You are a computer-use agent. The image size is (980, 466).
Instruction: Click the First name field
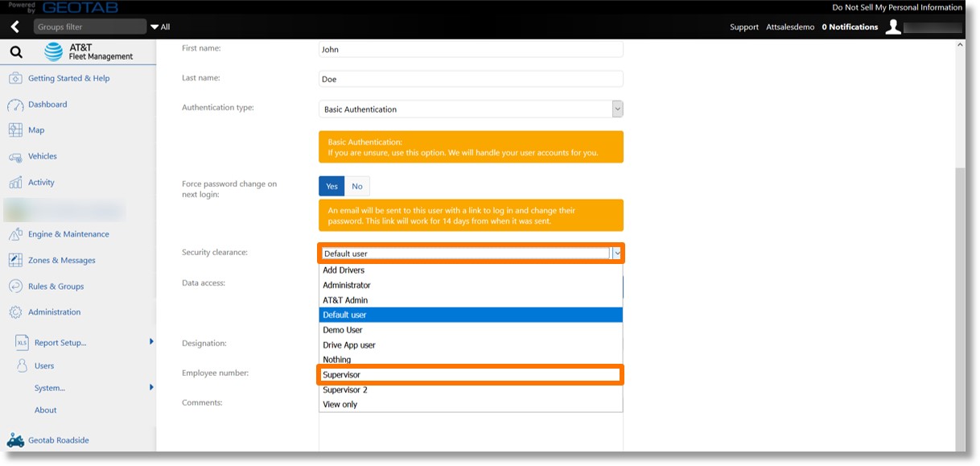coord(471,49)
